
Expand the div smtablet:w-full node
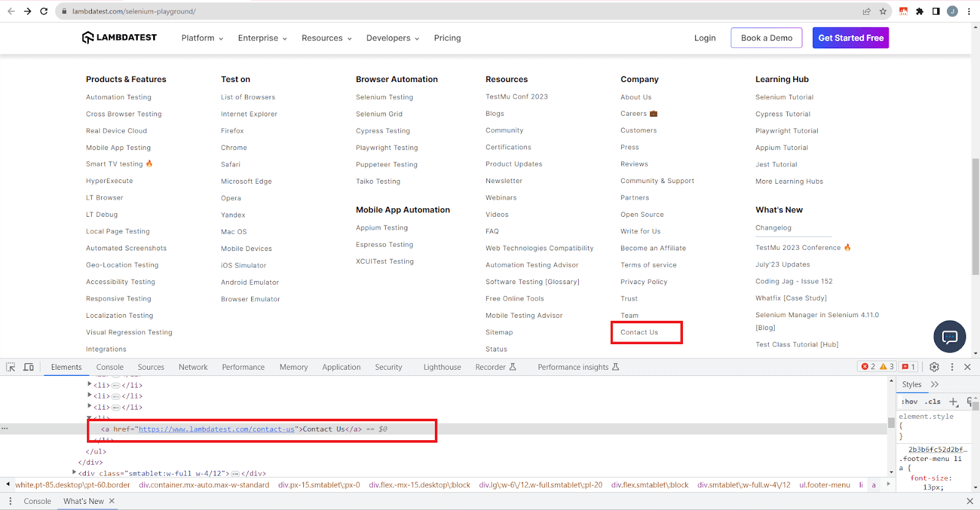click(74, 473)
